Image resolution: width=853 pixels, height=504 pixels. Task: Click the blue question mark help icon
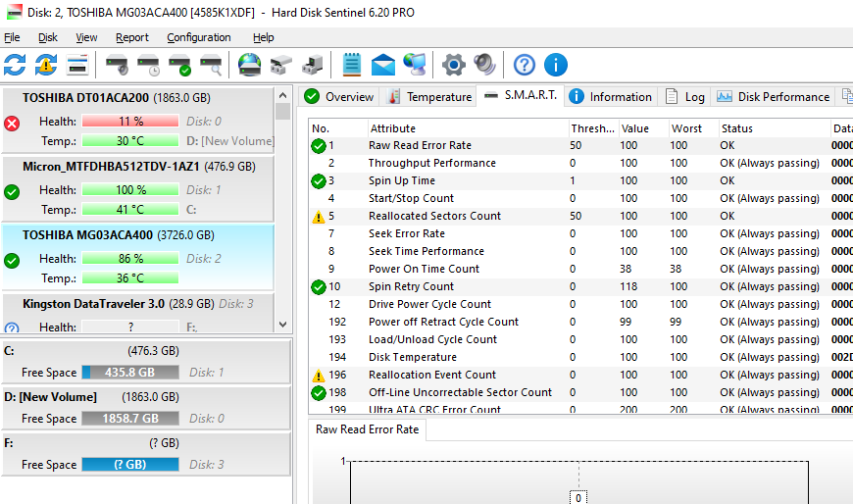pos(525,66)
